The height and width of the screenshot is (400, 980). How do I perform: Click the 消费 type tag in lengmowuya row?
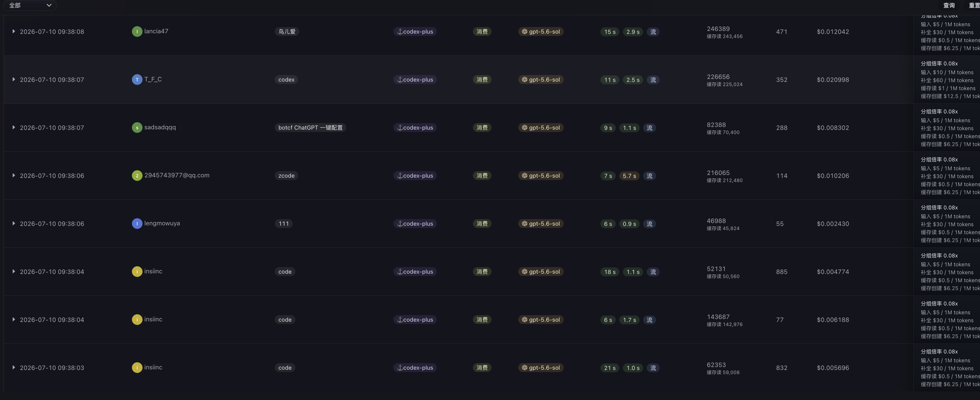pos(482,223)
